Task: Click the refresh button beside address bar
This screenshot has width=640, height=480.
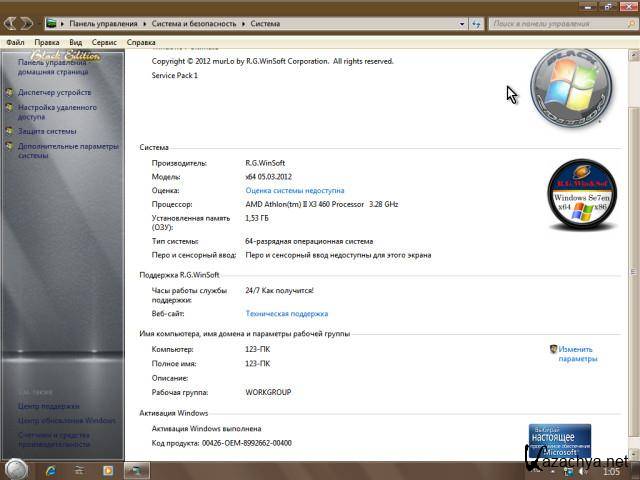Action: (x=475, y=22)
